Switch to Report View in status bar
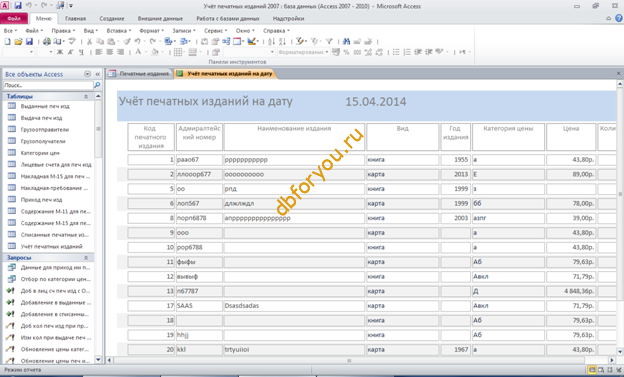This screenshot has width=624, height=377. 592,370
